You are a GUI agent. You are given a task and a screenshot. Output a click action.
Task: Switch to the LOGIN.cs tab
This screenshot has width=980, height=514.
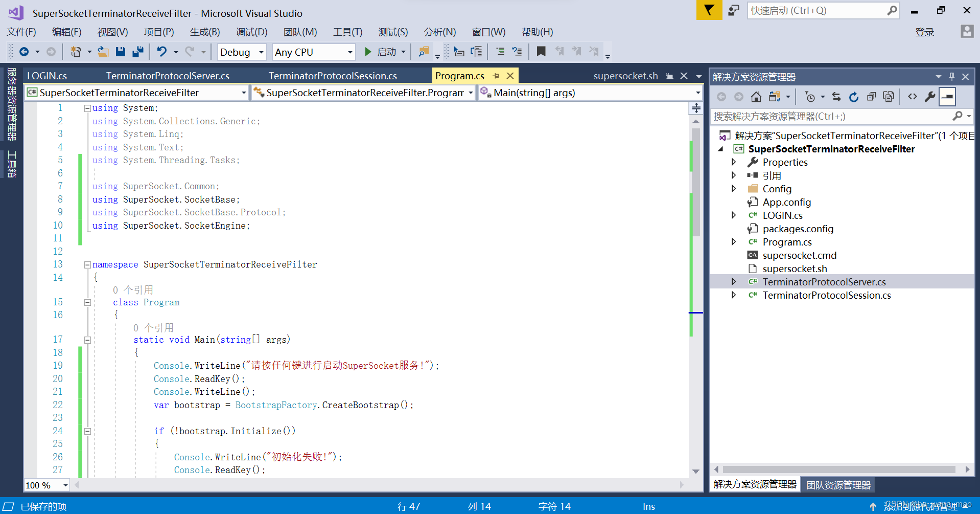[47, 76]
